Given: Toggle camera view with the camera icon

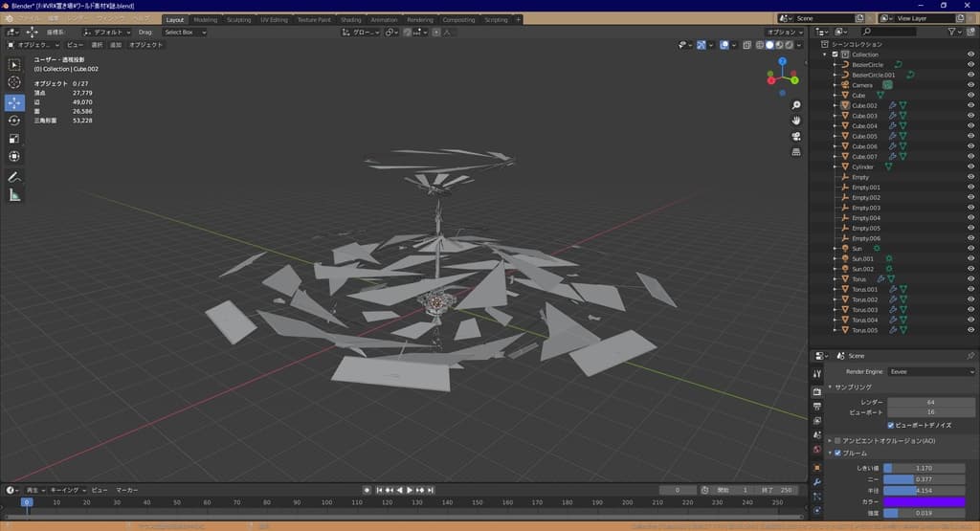Looking at the screenshot, I should pyautogui.click(x=796, y=136).
